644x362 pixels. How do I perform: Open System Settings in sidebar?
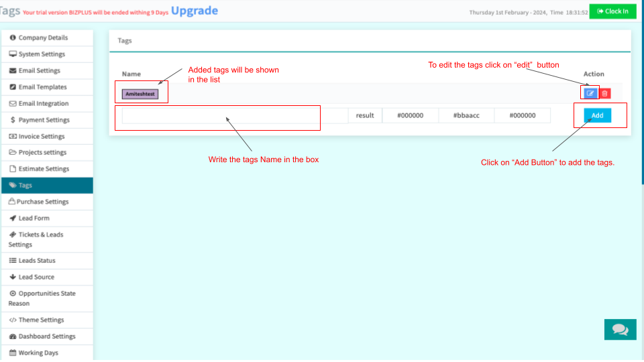pos(42,54)
